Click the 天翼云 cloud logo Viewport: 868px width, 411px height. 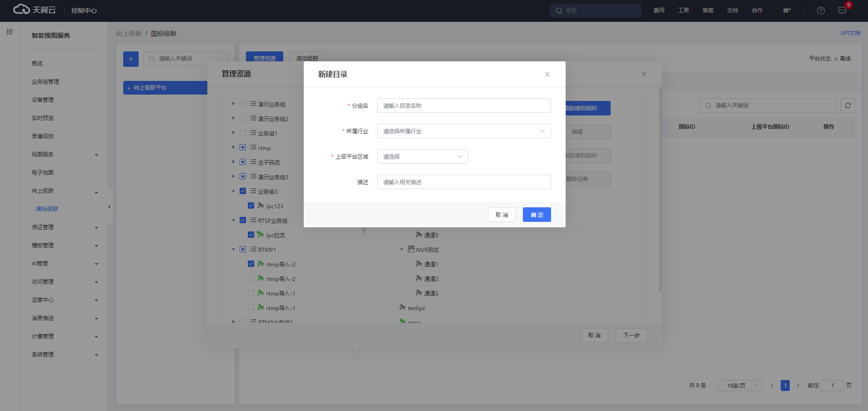point(35,10)
